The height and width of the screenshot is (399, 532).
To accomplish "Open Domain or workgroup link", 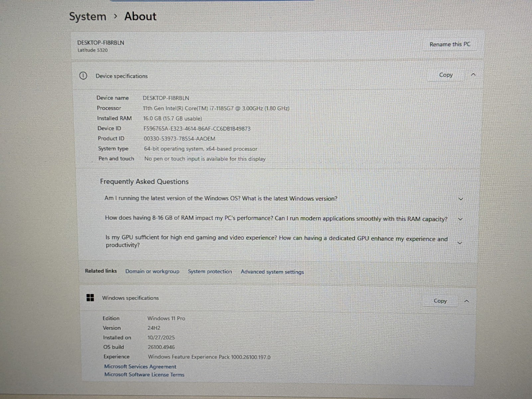I will (x=152, y=271).
